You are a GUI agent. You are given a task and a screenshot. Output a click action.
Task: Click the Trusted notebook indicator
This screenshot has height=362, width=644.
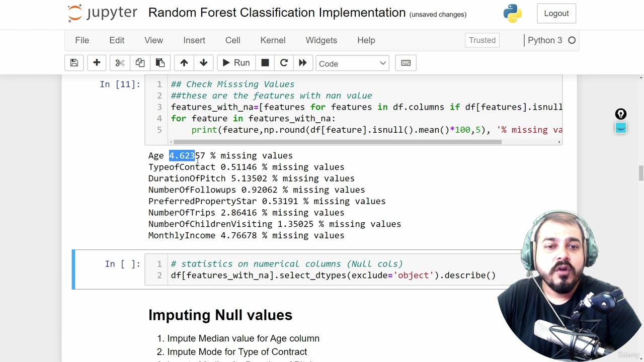click(482, 40)
